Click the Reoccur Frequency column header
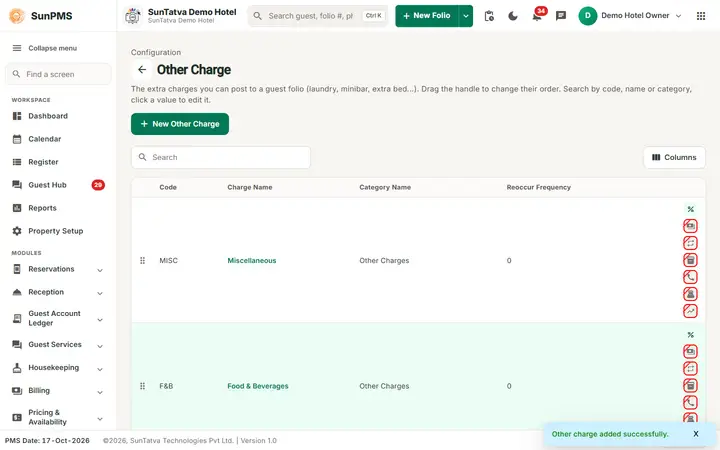The image size is (720, 450). [539, 187]
